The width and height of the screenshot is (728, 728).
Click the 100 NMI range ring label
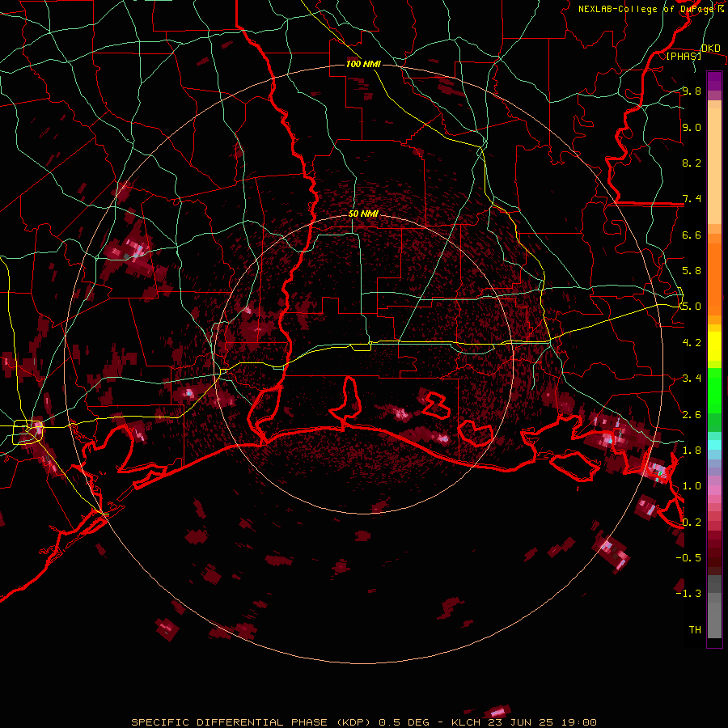[x=363, y=64]
